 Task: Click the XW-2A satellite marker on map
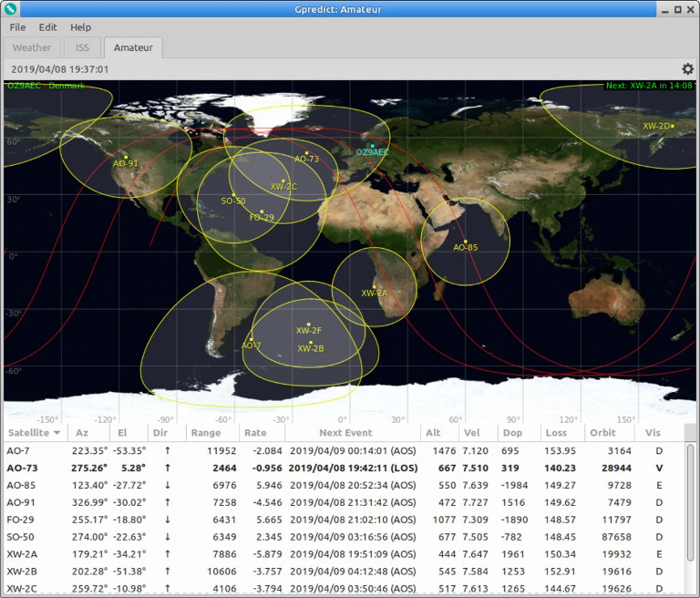[x=374, y=287]
